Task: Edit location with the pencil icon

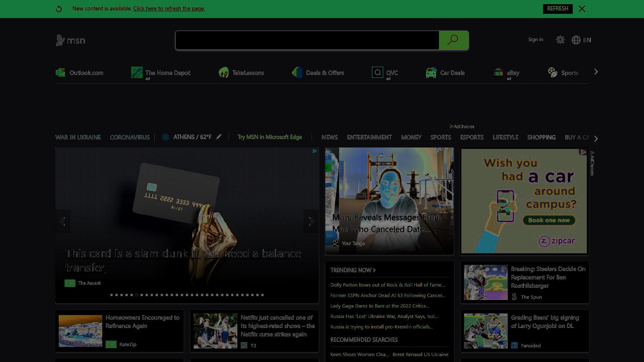Action: pos(219,137)
